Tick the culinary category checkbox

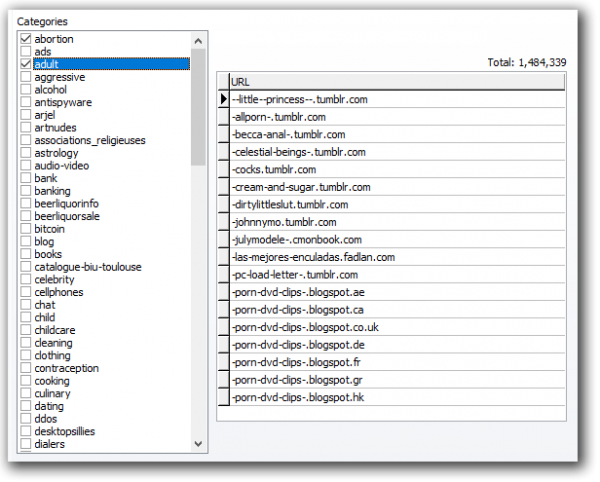[26, 393]
